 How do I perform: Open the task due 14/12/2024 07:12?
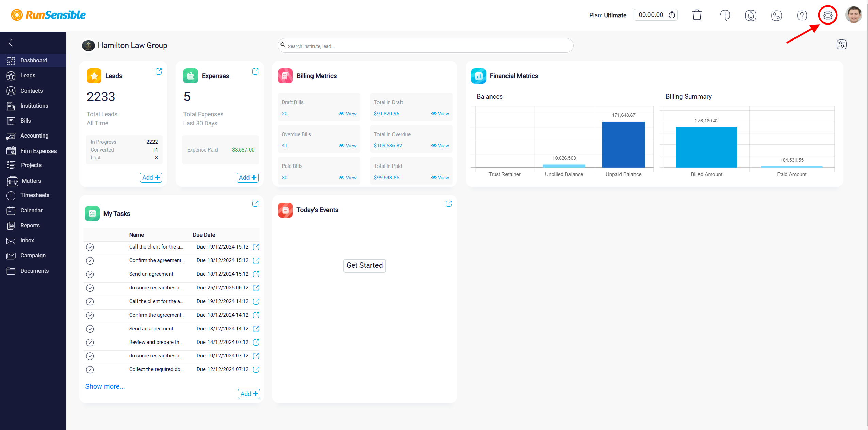256,343
